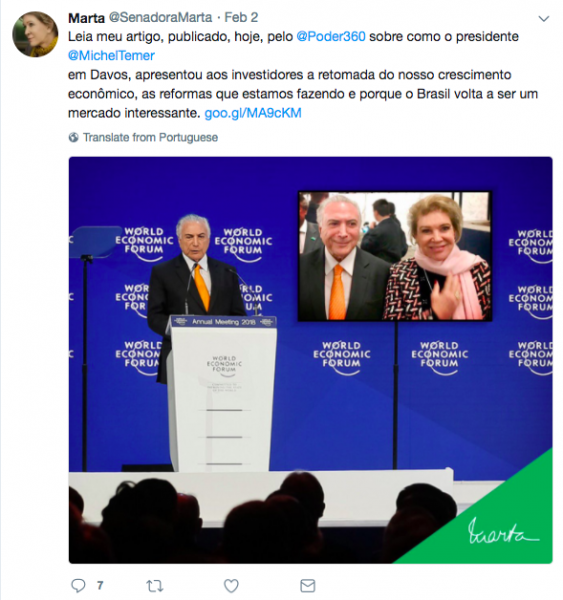Click the tweet body text paragraph
The image size is (563, 600).
pos(302,75)
